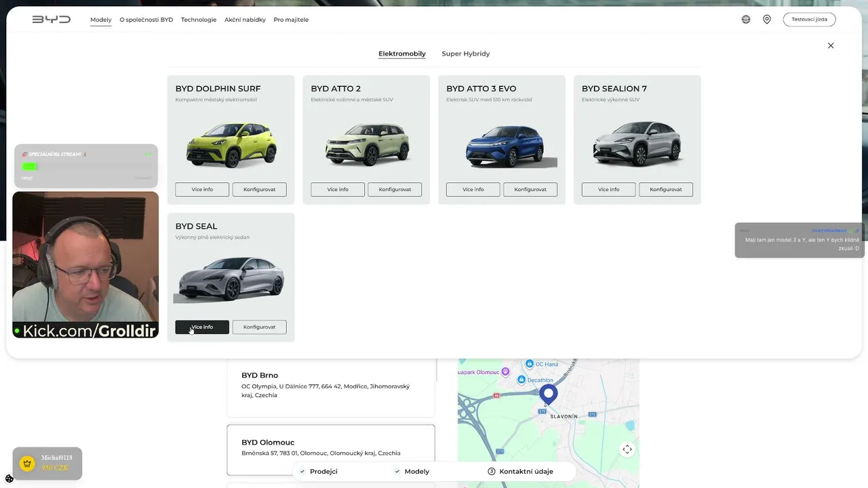Screen dimensions: 868x488
Task: Switch to the Super Hybridy tab
Action: pyautogui.click(x=466, y=54)
